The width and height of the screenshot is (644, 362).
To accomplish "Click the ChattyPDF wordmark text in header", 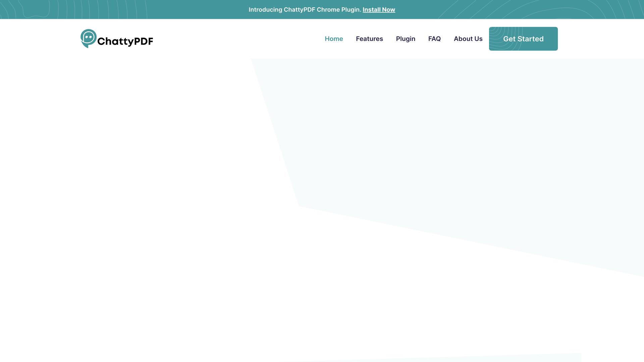I will tap(125, 41).
